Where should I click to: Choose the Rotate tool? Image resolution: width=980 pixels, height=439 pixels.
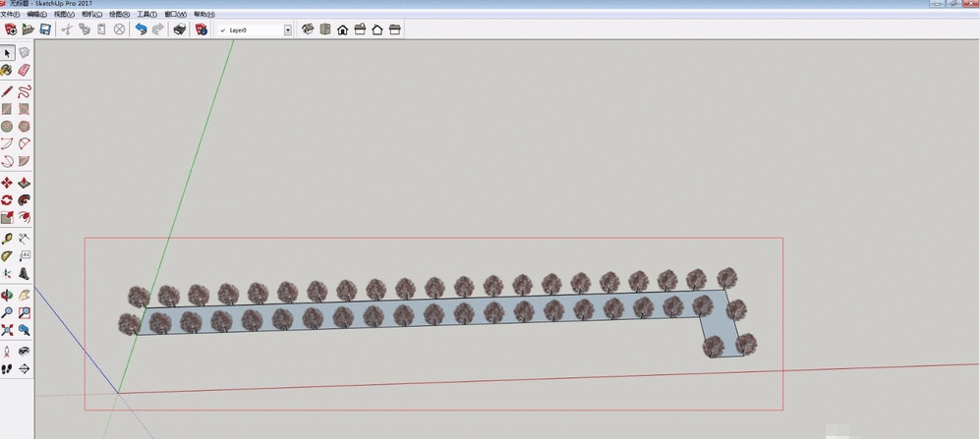tap(8, 200)
